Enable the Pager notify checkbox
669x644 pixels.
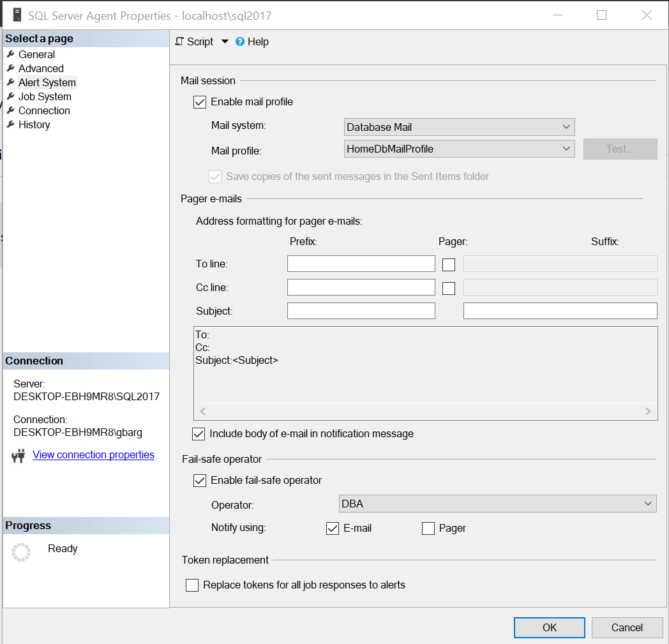[x=428, y=528]
